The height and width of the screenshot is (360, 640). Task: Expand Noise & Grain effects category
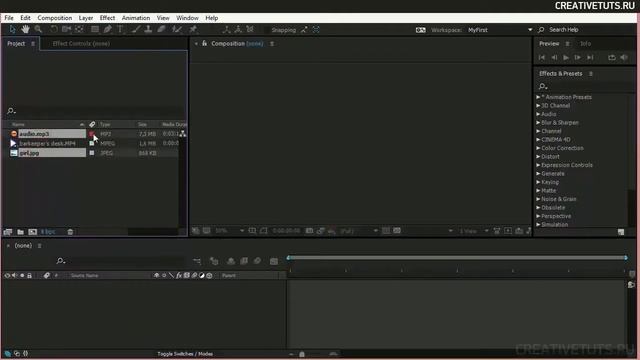[538, 199]
